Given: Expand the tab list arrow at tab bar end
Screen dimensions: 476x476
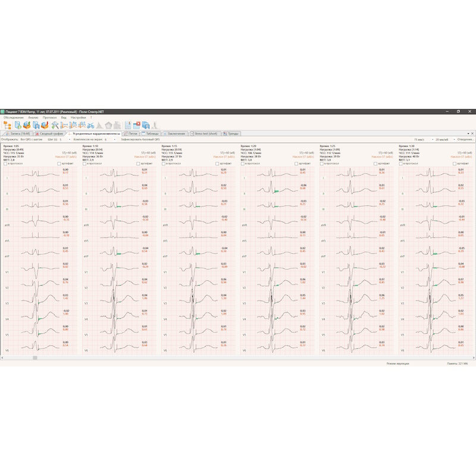Looking at the screenshot, I should [x=468, y=133].
